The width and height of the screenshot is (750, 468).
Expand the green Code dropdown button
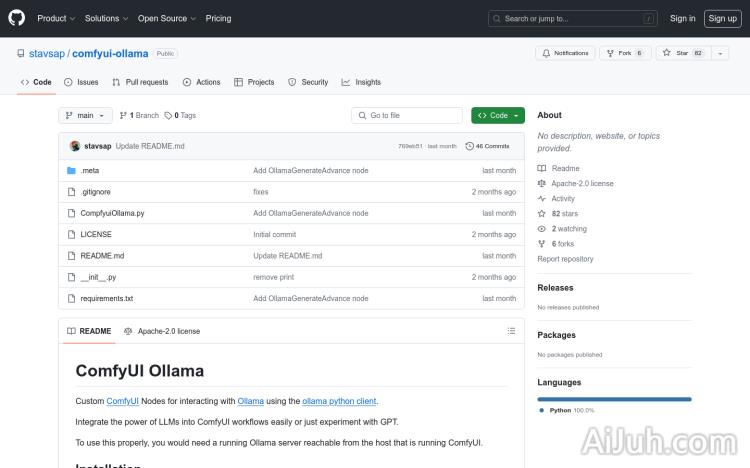(x=498, y=115)
